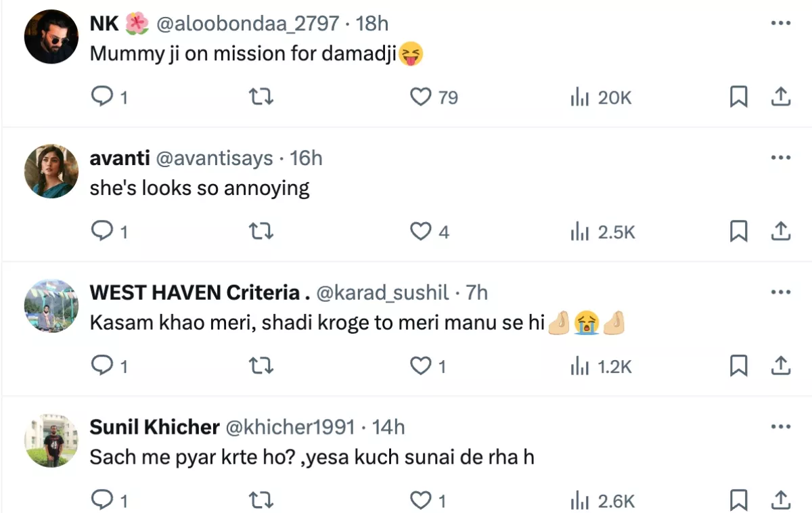812x513 pixels.
Task: Click avanti's profile picture
Action: click(x=51, y=171)
